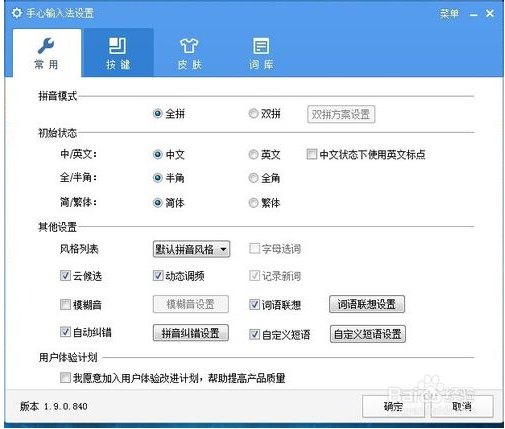Click the 初始状态 section heading
505x429 pixels.
(x=58, y=133)
